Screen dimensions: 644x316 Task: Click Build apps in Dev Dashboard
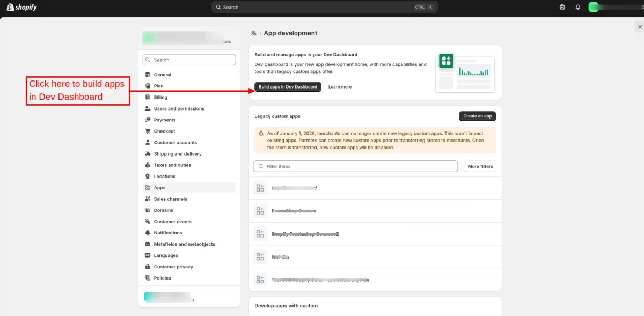(288, 86)
